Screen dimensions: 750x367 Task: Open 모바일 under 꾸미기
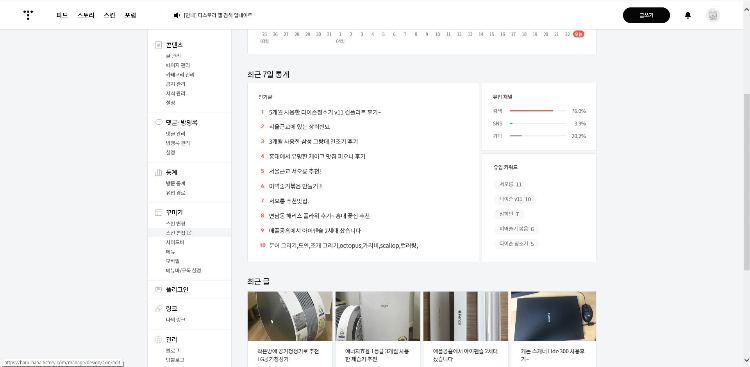(x=172, y=261)
